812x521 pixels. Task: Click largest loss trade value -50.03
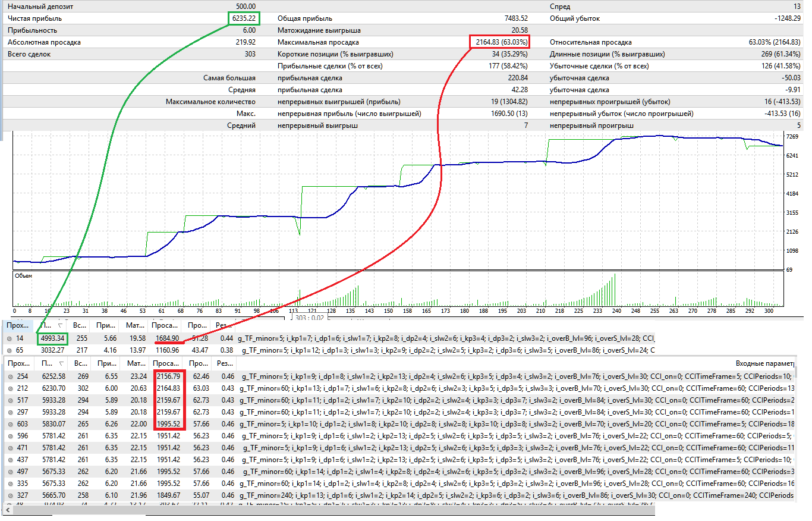click(791, 78)
